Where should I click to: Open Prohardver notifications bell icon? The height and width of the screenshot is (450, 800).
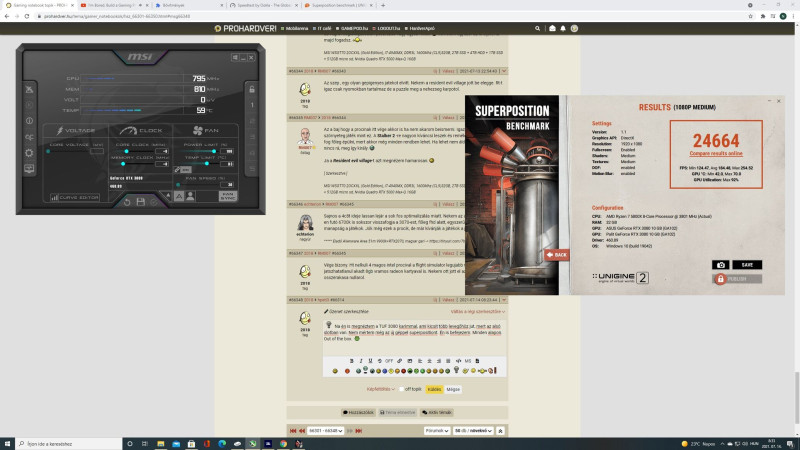click(x=563, y=29)
